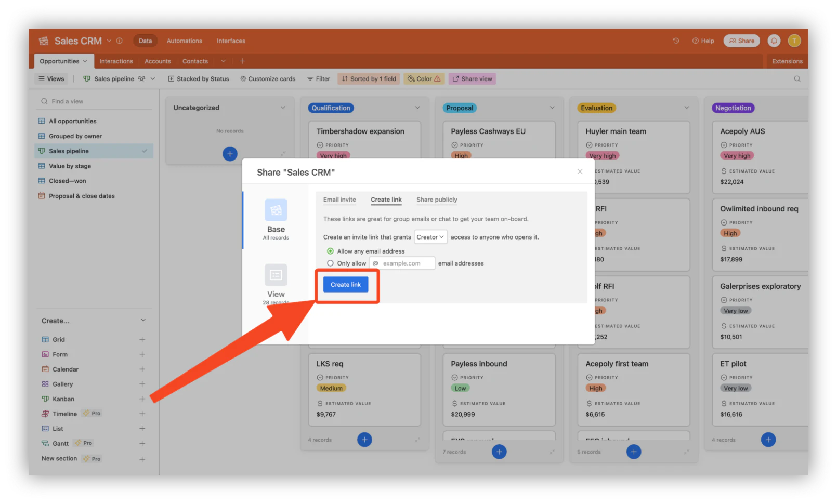Create a new Grid view plus
This screenshot has width=837, height=504.
pos(142,339)
